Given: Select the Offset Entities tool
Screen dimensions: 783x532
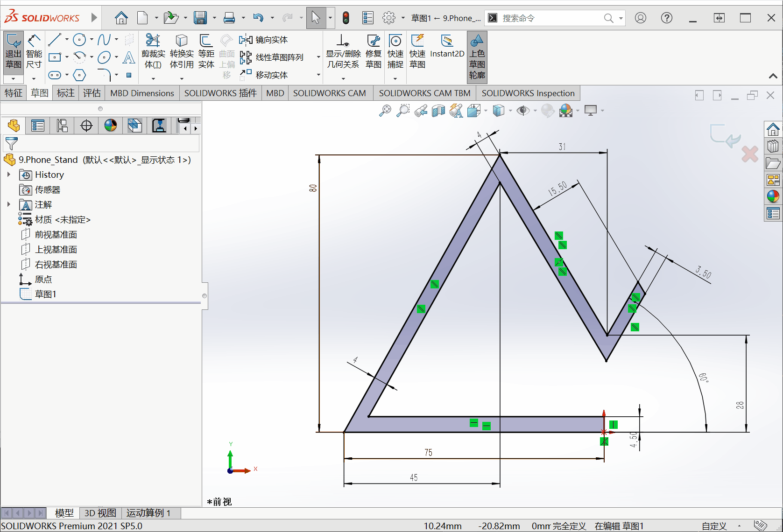Looking at the screenshot, I should (206, 52).
